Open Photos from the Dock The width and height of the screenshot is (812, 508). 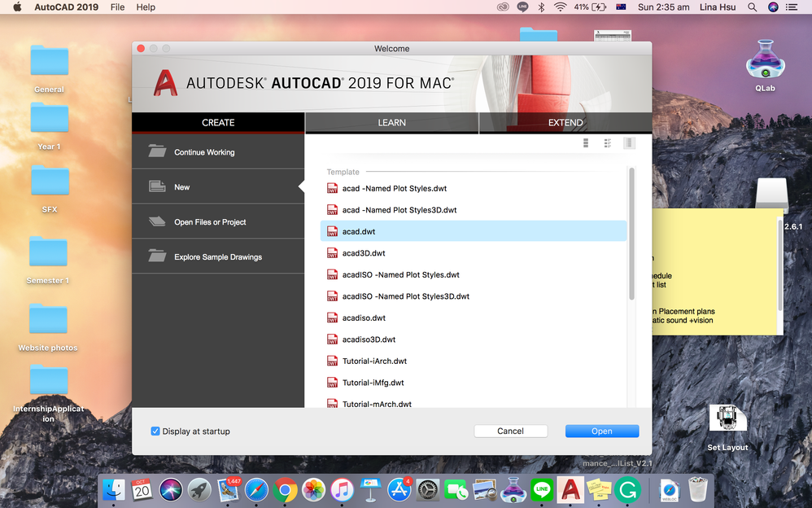[313, 490]
